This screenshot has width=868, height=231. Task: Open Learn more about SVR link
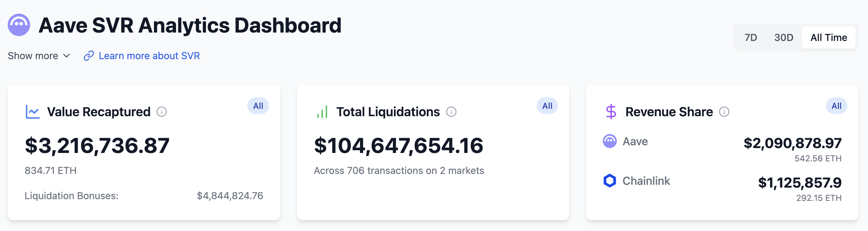[149, 56]
